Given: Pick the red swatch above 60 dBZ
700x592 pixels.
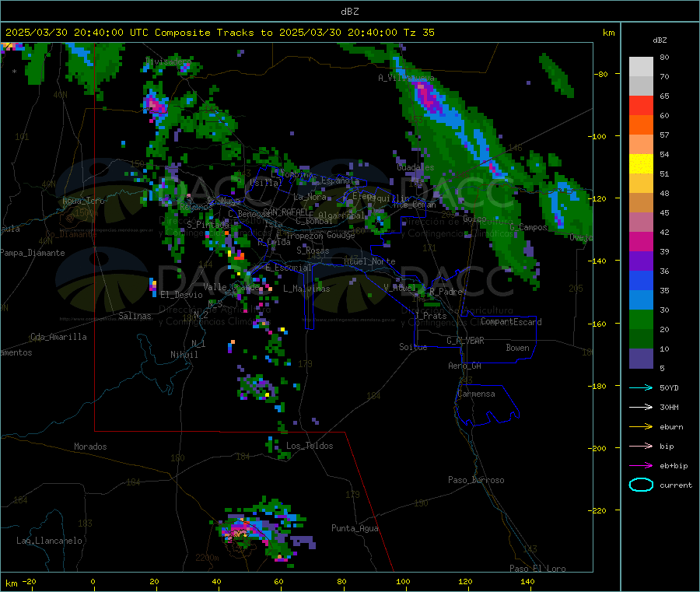Looking at the screenshot, I should [x=641, y=105].
